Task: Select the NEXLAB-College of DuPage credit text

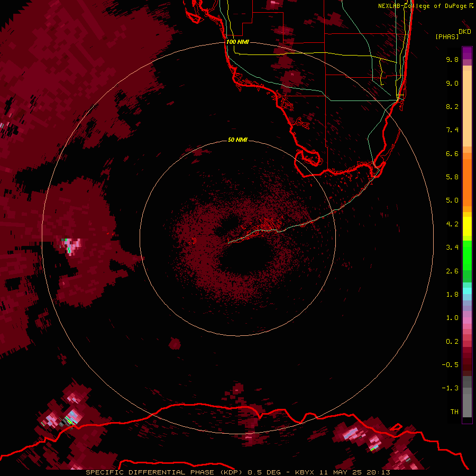Action: coord(426,6)
